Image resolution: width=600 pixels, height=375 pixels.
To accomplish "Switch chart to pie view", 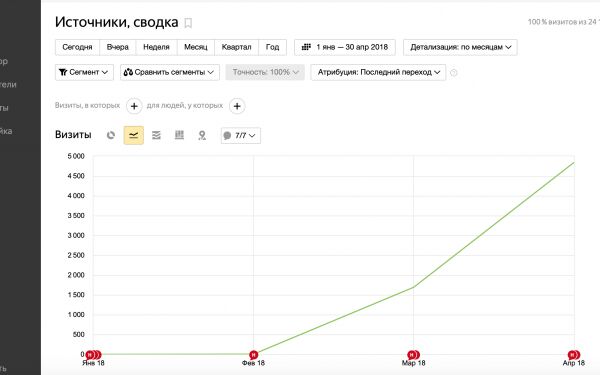I will 111,135.
